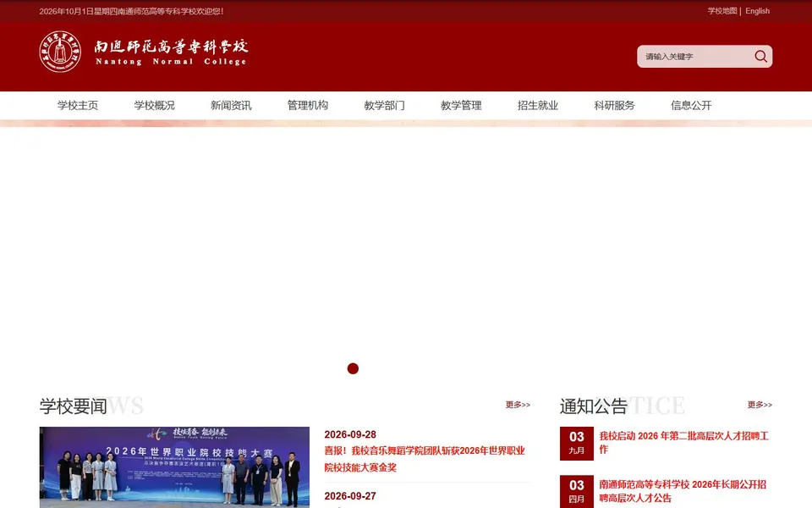Focus the keyword search input field
This screenshot has height=508, width=812.
695,57
